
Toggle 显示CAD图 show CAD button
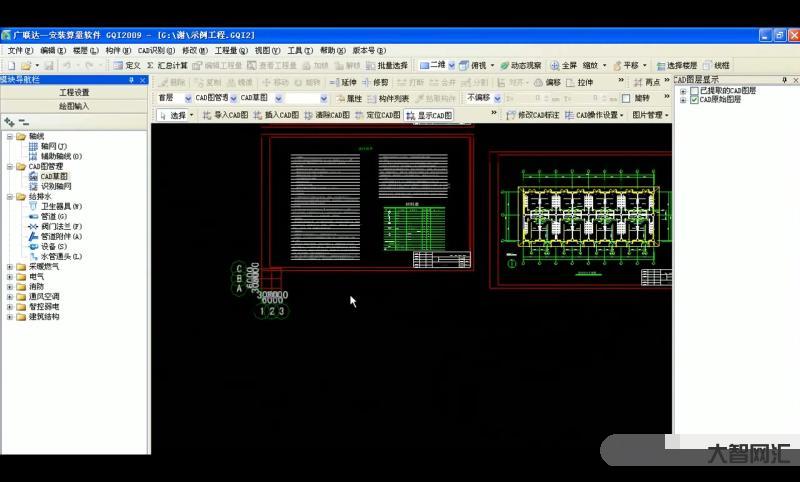coord(429,115)
